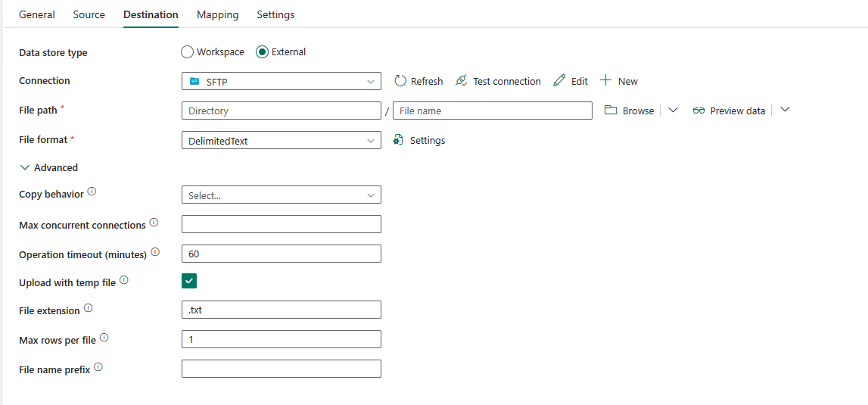Viewport: 868px width, 405px height.
Task: Click info icon beside Copy behavior
Action: 92,192
